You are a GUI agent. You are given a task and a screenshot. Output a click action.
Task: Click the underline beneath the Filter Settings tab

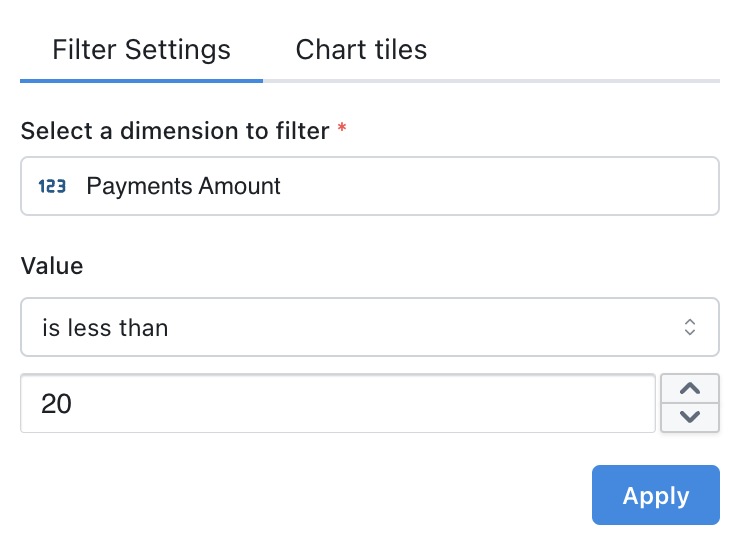[141, 80]
